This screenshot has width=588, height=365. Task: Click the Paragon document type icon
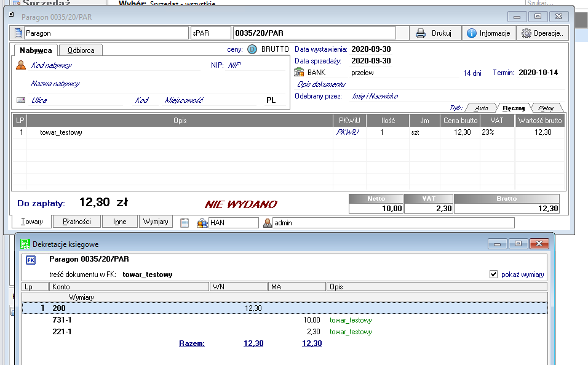18,33
